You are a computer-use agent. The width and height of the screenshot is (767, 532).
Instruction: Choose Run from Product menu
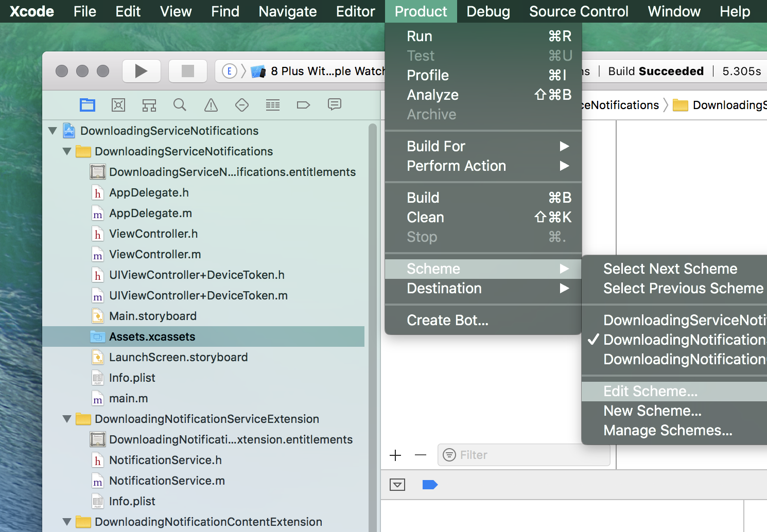(483, 36)
